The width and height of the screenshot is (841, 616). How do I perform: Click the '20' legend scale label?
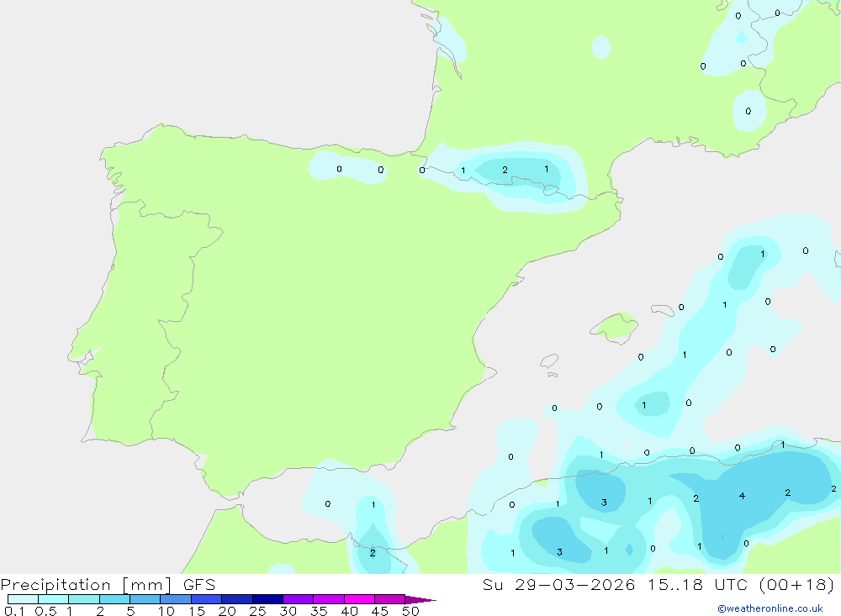(x=227, y=611)
